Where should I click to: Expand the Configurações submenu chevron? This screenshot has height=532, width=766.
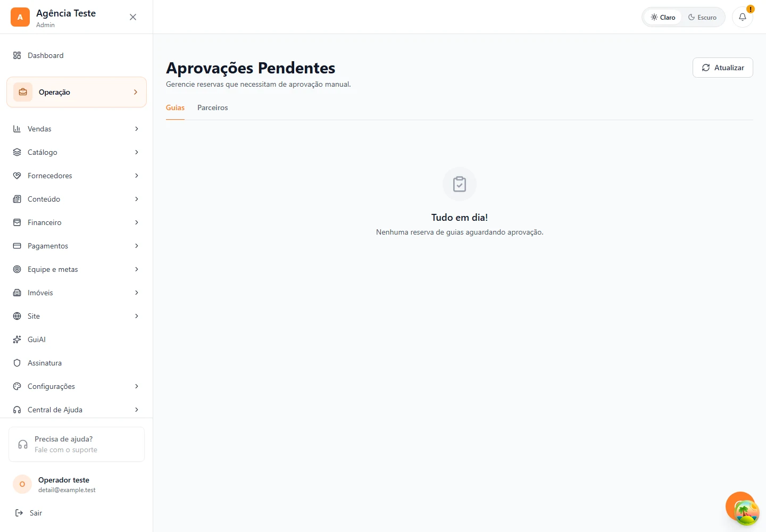point(137,386)
